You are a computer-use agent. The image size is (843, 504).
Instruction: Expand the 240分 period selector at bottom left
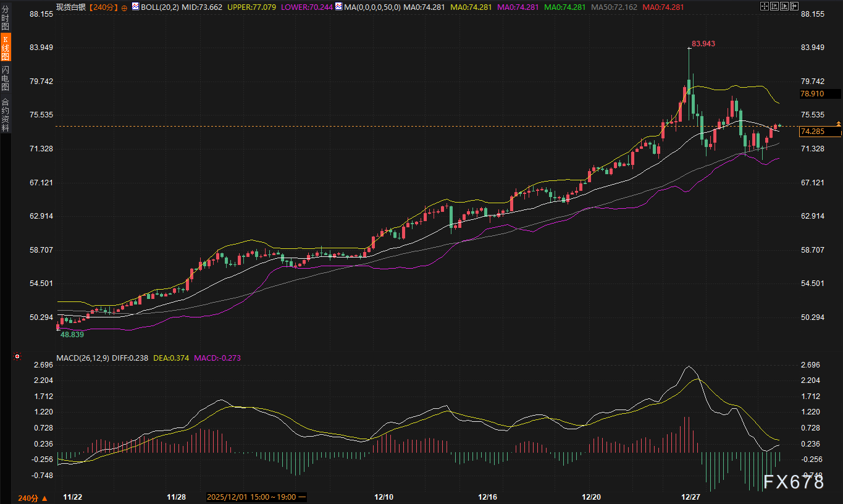tap(32, 498)
